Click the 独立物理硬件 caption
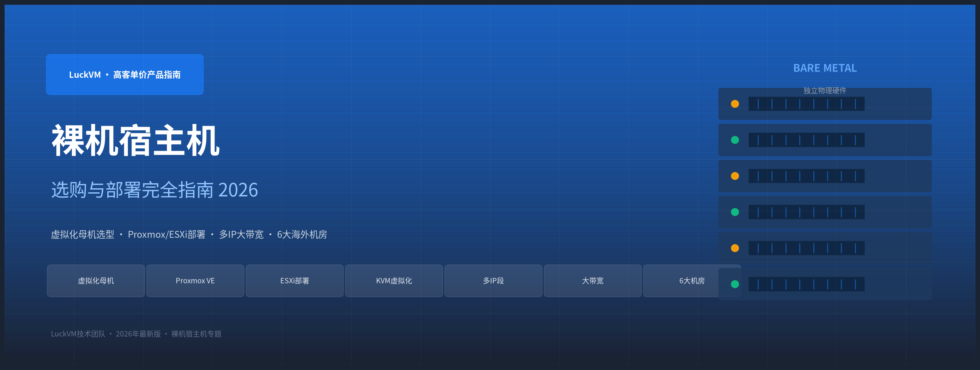The width and height of the screenshot is (980, 370). point(825,91)
